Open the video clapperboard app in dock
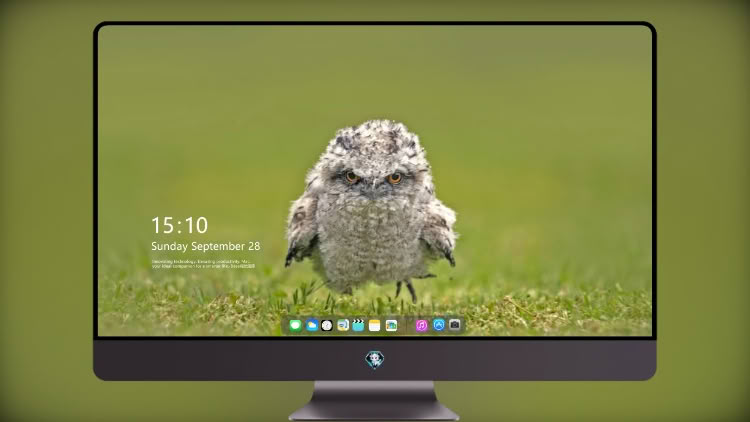This screenshot has height=422, width=750. 358,325
